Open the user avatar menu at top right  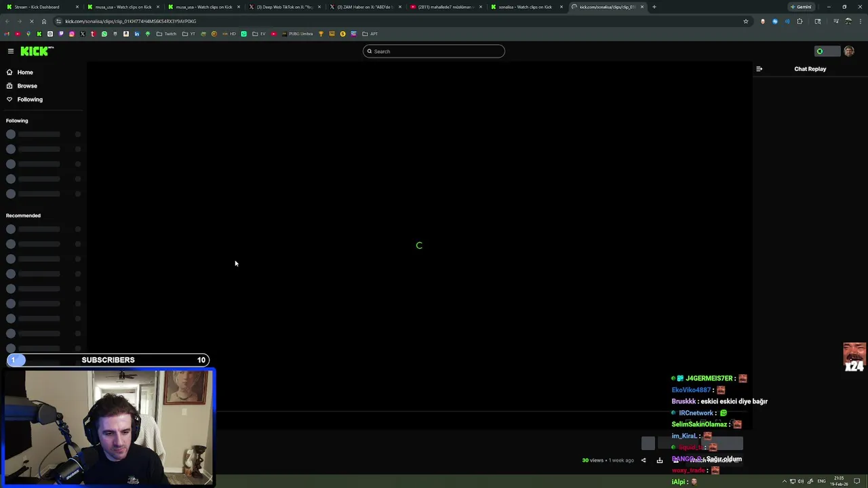[x=849, y=52]
